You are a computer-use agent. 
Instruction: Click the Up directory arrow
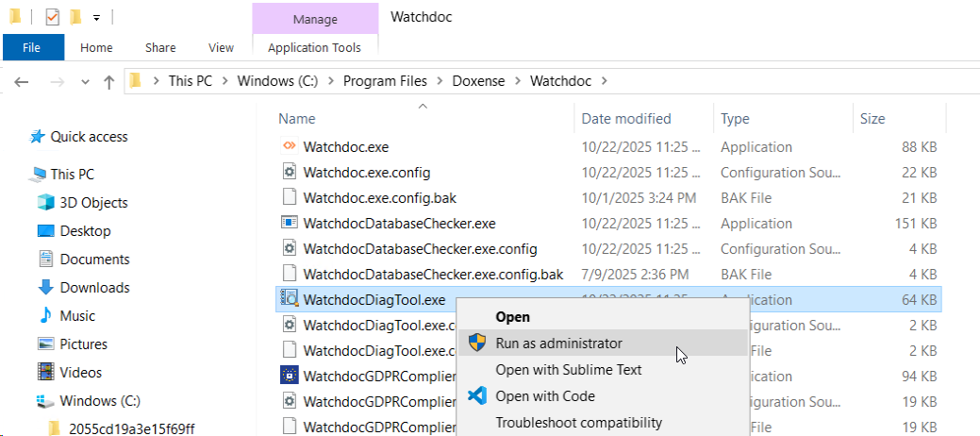(x=109, y=82)
